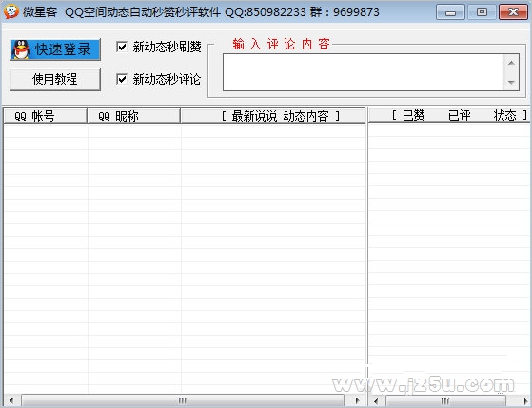Click the comment box scroll up arrow

point(511,63)
